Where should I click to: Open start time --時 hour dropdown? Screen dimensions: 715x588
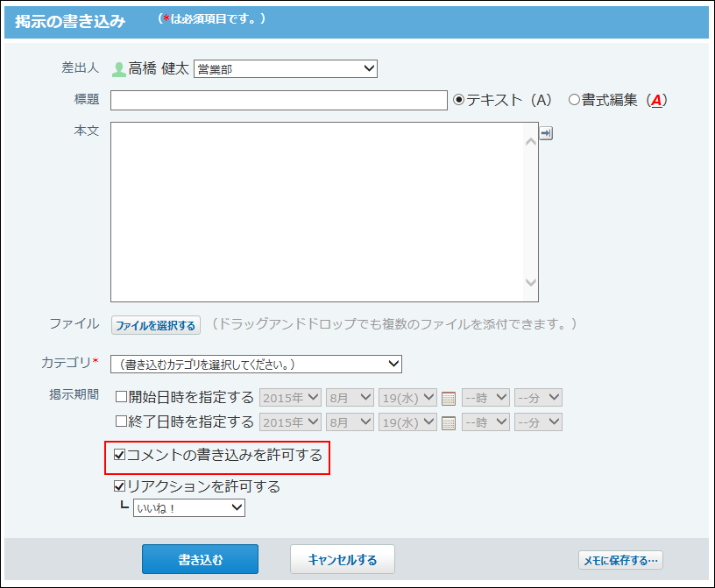point(485,397)
